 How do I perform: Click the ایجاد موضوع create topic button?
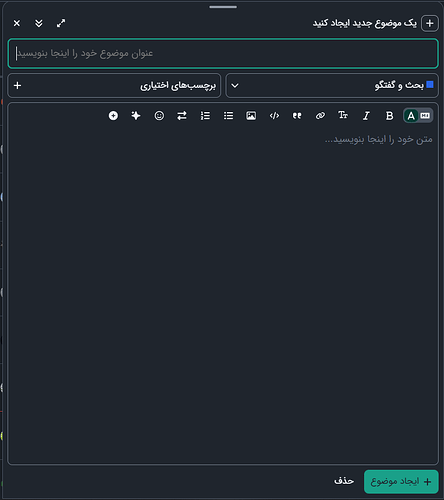tap(401, 482)
